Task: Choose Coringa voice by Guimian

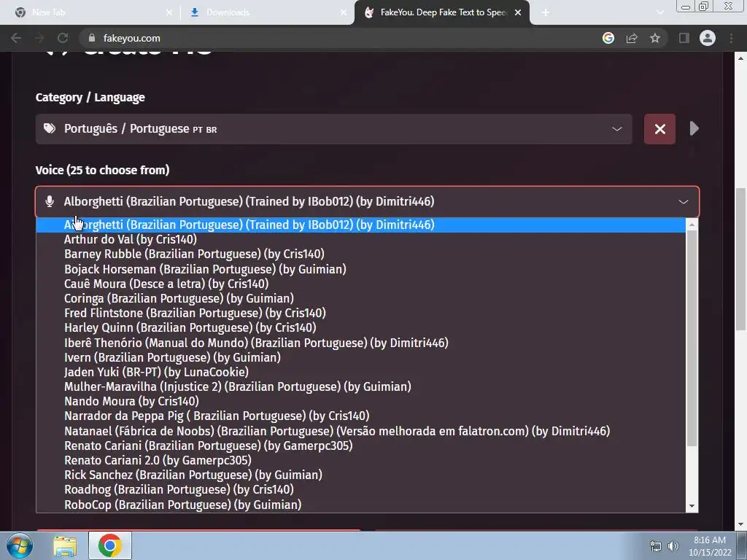Action: 360,298
